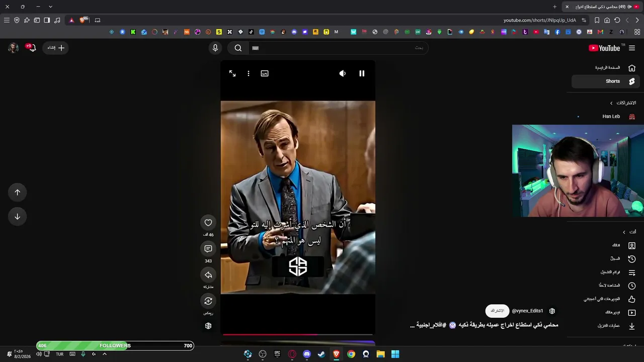The width and height of the screenshot is (644, 362).
Task: Pause the Shorts video
Action: 362,73
